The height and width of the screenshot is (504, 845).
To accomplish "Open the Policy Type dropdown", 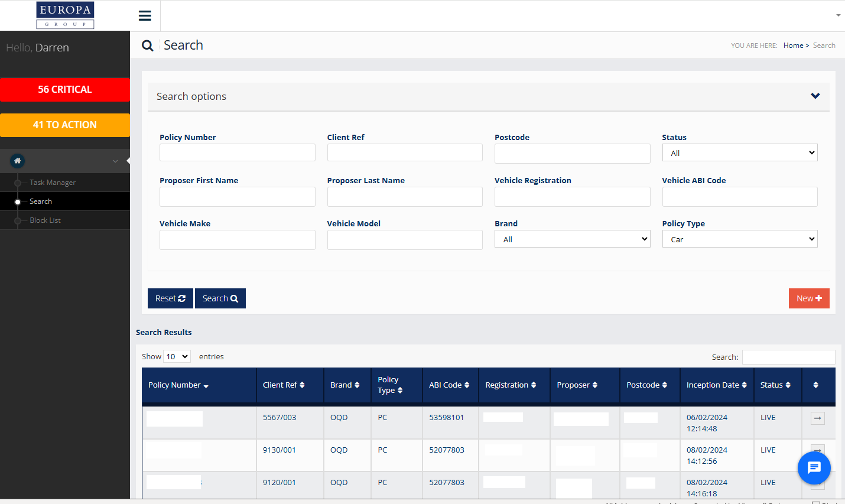I will 739,239.
